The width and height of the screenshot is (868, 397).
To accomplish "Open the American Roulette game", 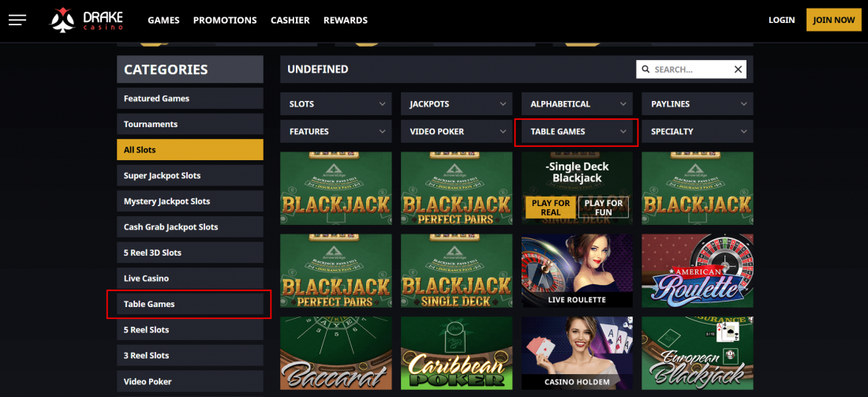I will [x=698, y=271].
